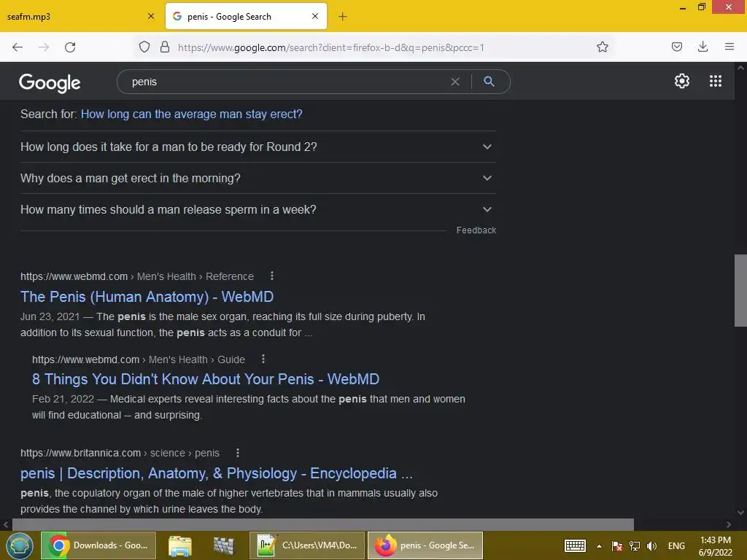Screen dimensions: 747x560
Task: Open the Firefox hamburger menu
Action: [x=729, y=47]
